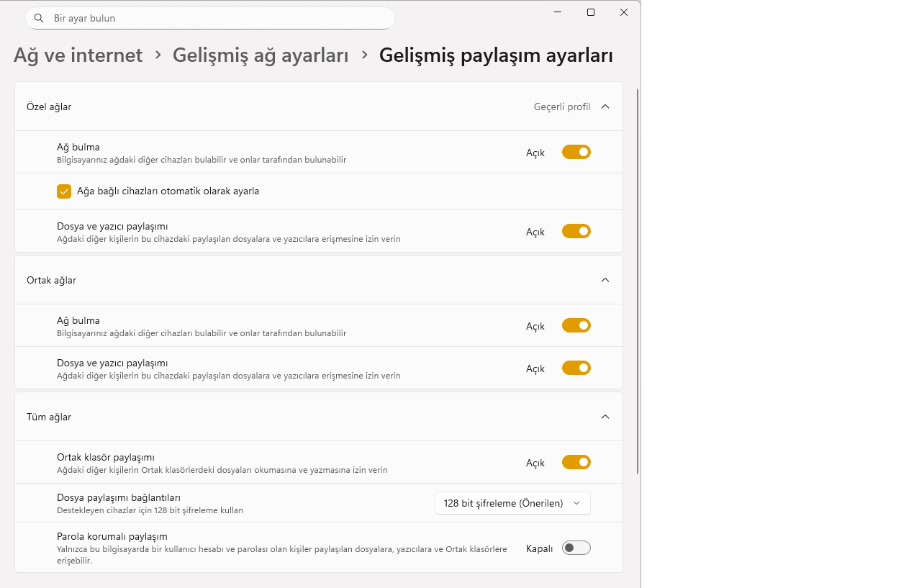Click the 'Gelişmiş paylaşım ayarları' page title
The width and height of the screenshot is (914, 588).
click(496, 55)
